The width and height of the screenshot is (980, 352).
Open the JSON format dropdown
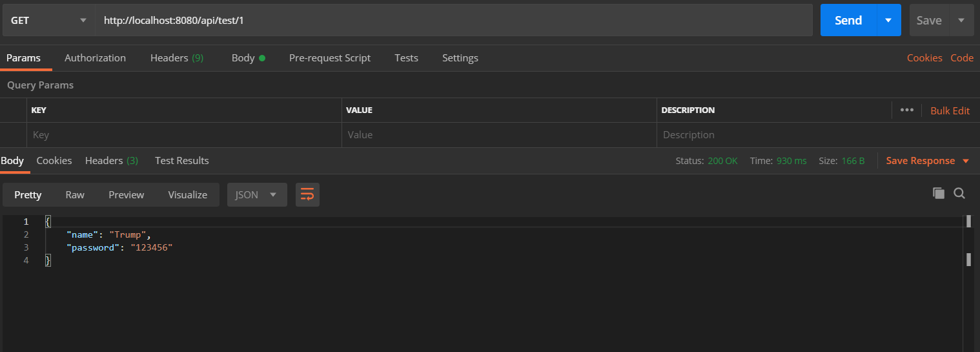click(257, 194)
